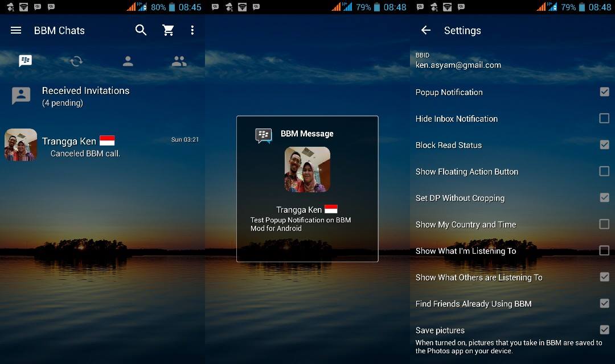
Task: Tap the Indonesia flag beside Trangga Ken in chats
Action: (107, 140)
